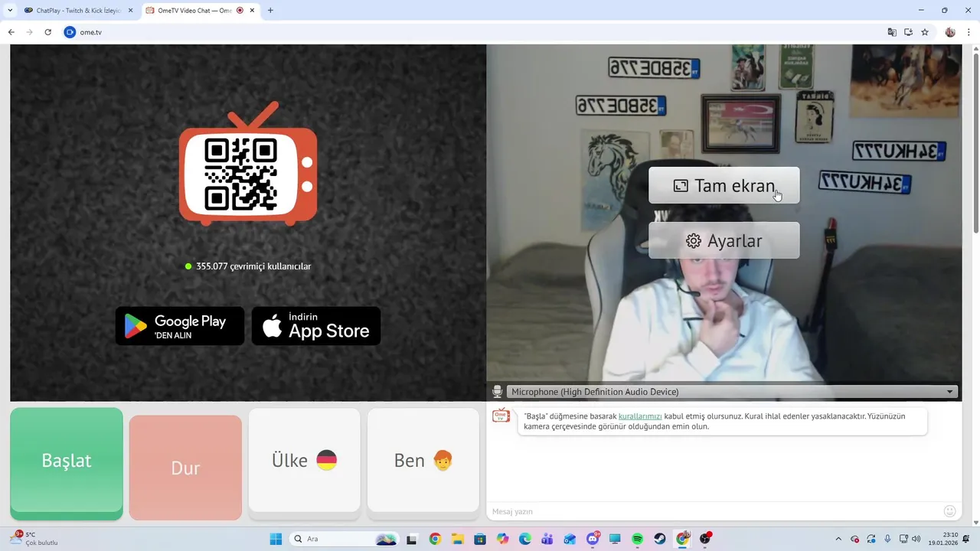The height and width of the screenshot is (551, 980).
Task: Click the green Başlat button
Action: tap(67, 463)
